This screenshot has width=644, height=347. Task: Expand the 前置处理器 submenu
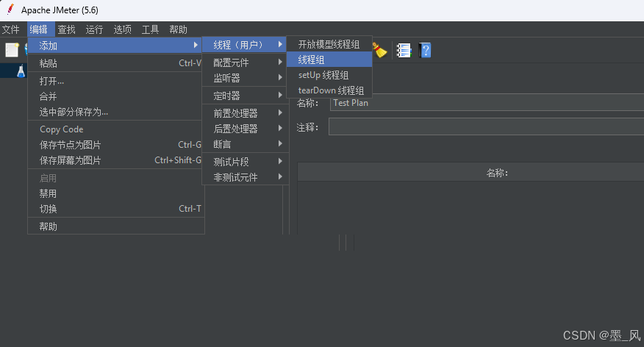[246, 113]
